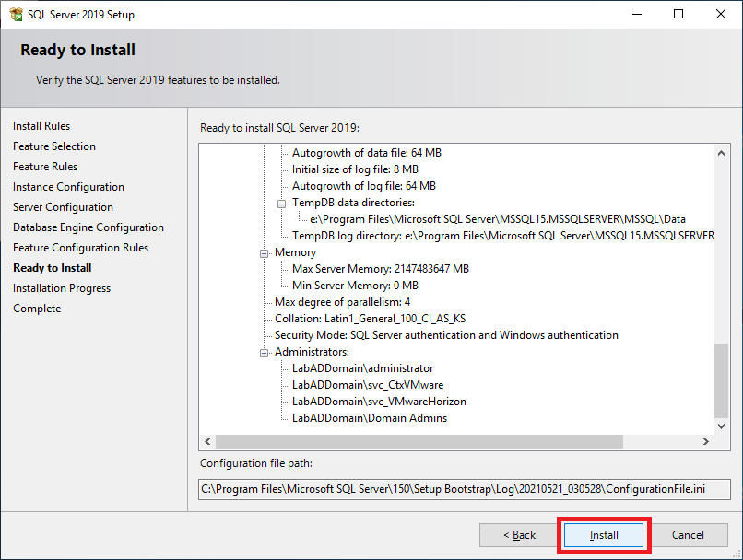Click the SQL Server Setup title bar icon
This screenshot has height=560, width=743.
click(x=15, y=14)
